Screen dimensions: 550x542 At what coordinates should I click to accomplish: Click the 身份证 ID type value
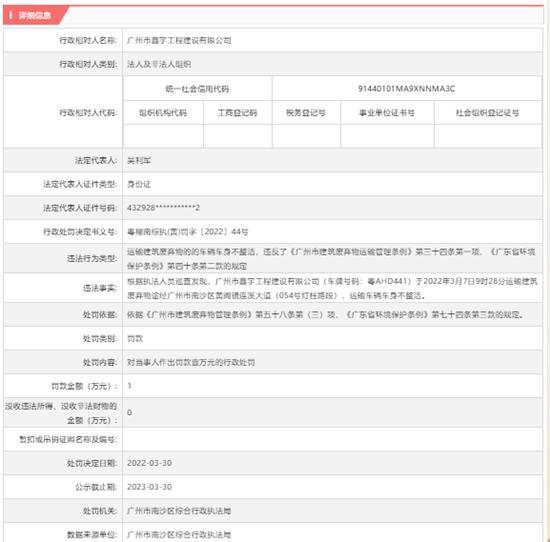tap(139, 184)
